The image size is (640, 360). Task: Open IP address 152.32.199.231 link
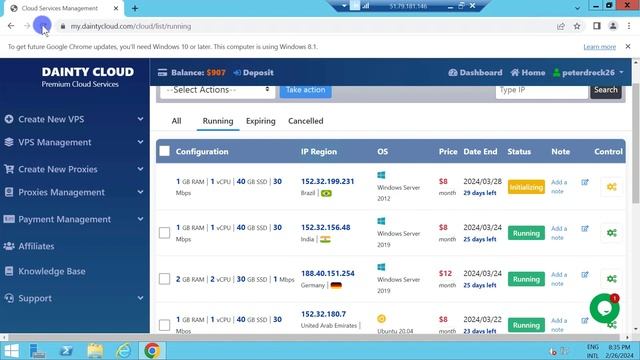click(x=328, y=181)
